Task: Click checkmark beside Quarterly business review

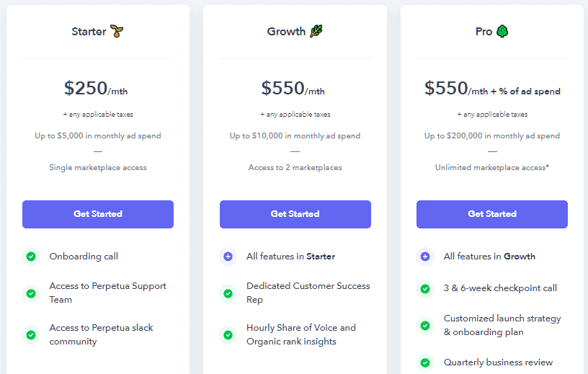Action: click(x=425, y=362)
